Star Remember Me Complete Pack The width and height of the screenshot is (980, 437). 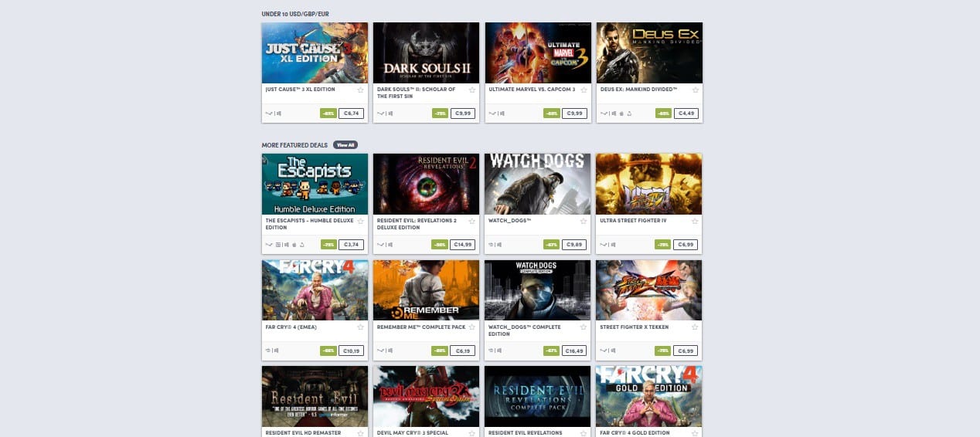[472, 327]
